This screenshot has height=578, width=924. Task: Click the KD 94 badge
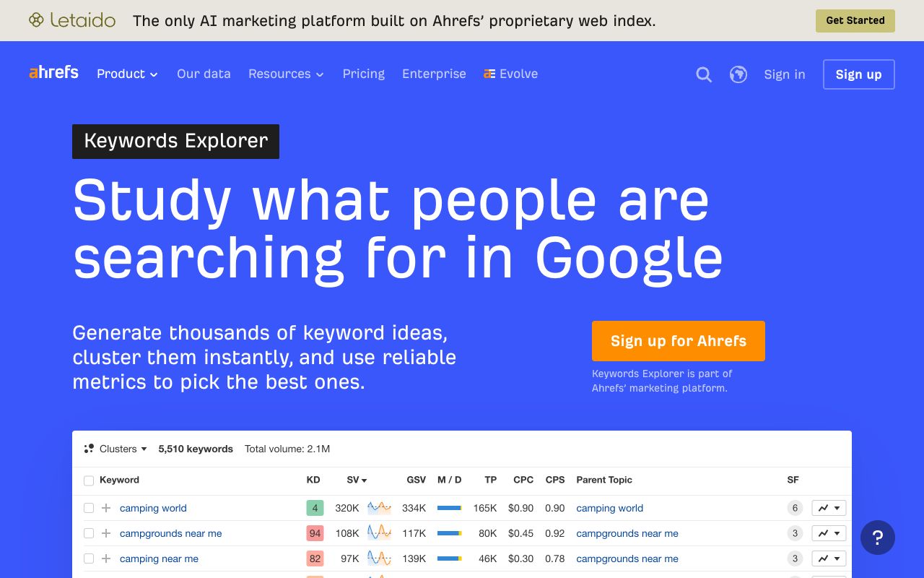tap(315, 533)
